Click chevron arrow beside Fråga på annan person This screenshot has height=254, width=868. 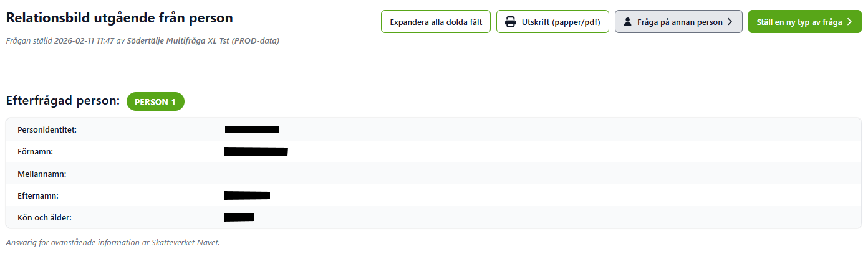pos(730,22)
